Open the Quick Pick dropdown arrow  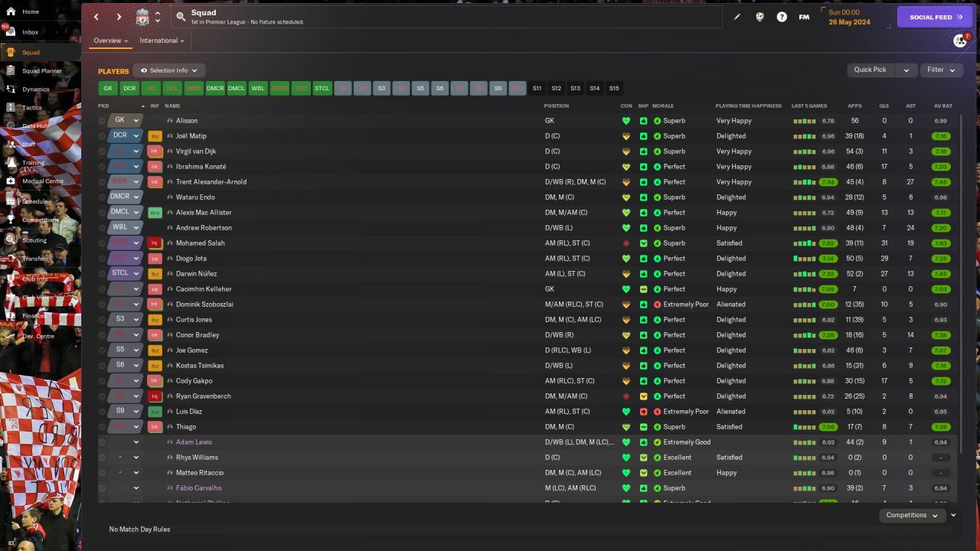click(x=906, y=70)
